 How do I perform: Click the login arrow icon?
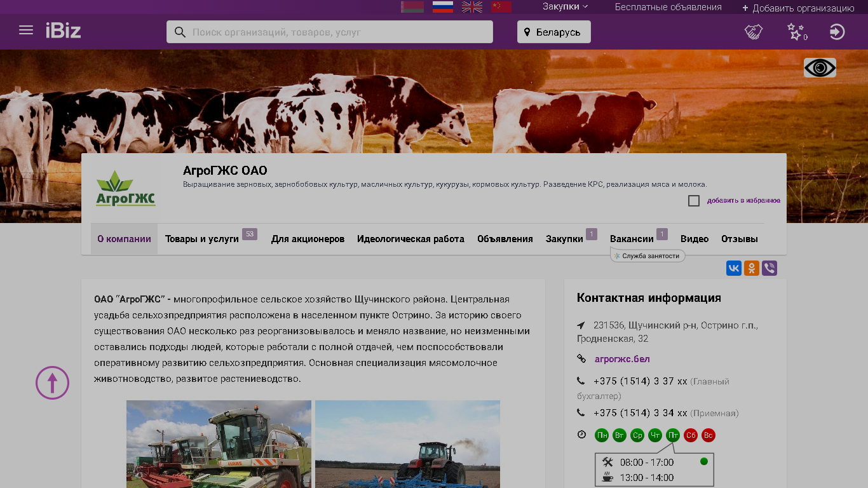pyautogui.click(x=837, y=32)
